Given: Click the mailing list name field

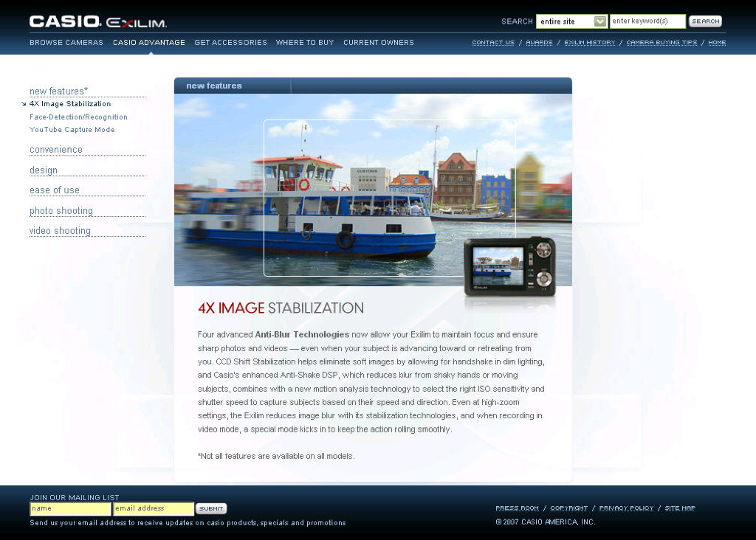Looking at the screenshot, I should point(70,509).
